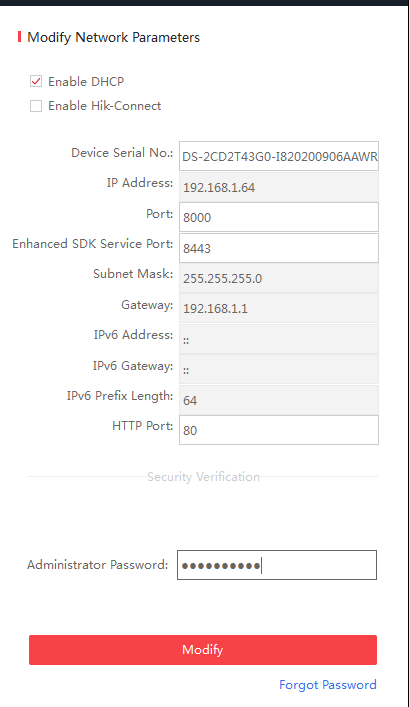This screenshot has width=410, height=707.
Task: Focus the Port field containing 8000
Action: tap(279, 217)
